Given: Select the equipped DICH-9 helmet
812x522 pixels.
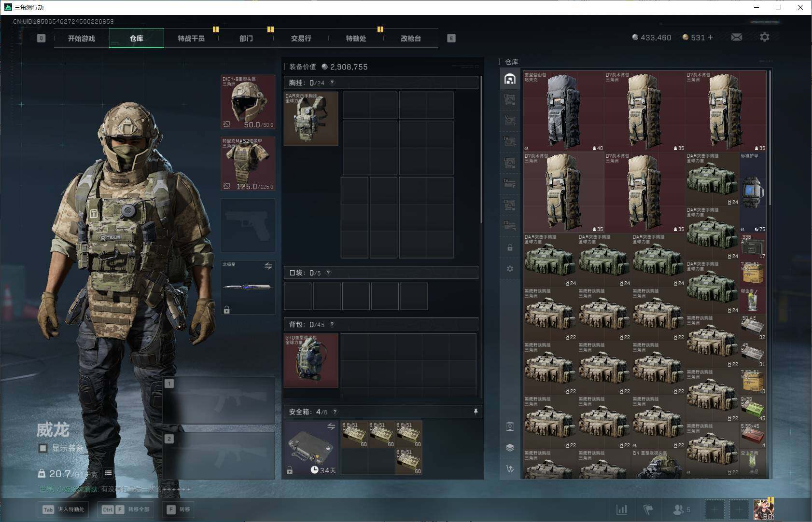Looking at the screenshot, I should tap(248, 102).
